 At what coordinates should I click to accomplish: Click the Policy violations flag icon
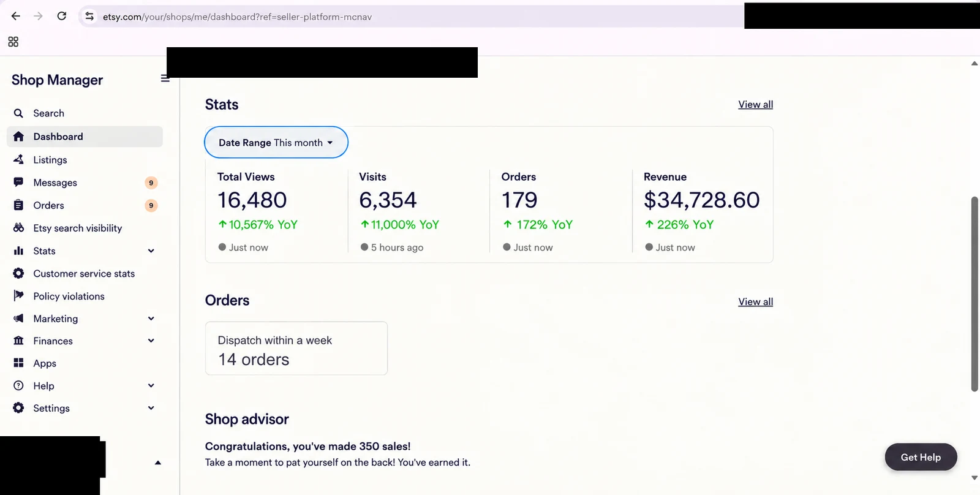[18, 296]
